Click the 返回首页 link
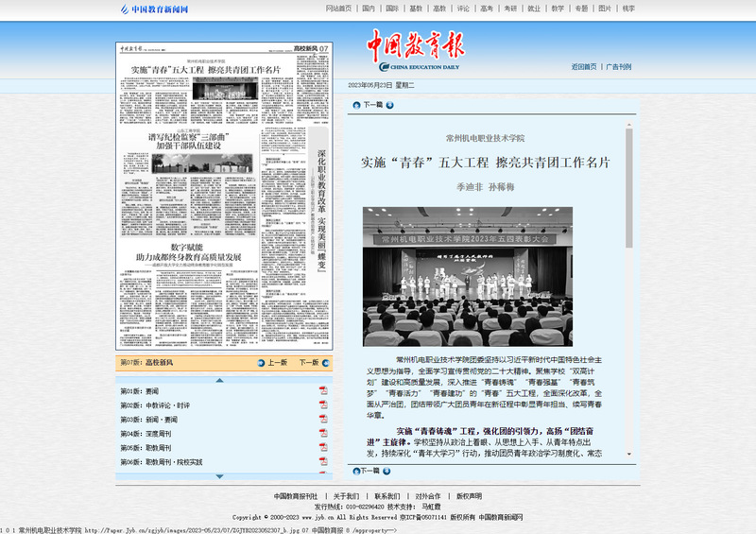The width and height of the screenshot is (756, 534). [x=584, y=67]
